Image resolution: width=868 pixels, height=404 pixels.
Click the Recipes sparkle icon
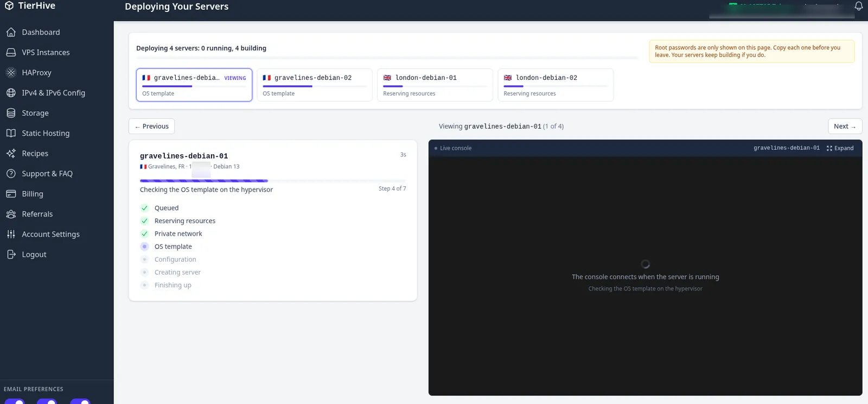[x=11, y=154]
